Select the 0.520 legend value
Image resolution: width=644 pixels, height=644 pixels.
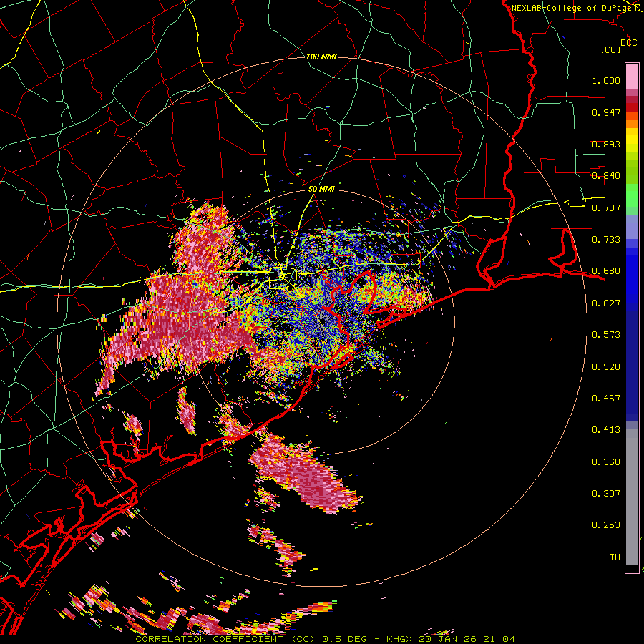[606, 367]
